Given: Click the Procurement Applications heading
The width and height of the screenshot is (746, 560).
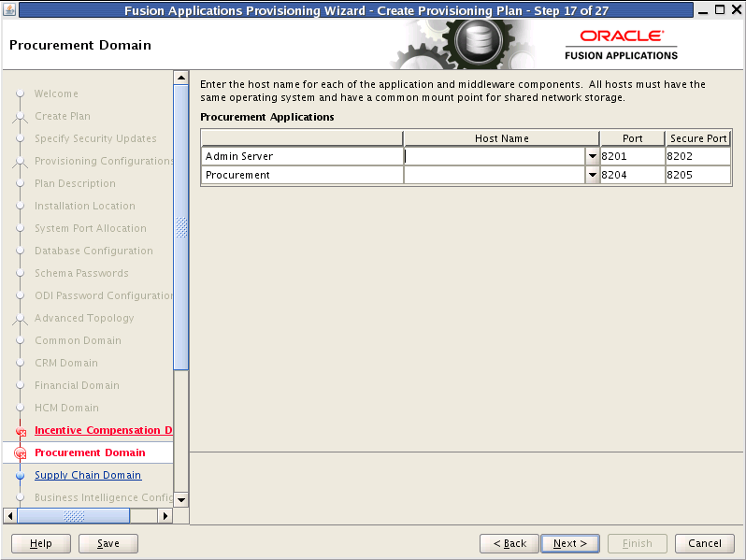Looking at the screenshot, I should coord(267,117).
